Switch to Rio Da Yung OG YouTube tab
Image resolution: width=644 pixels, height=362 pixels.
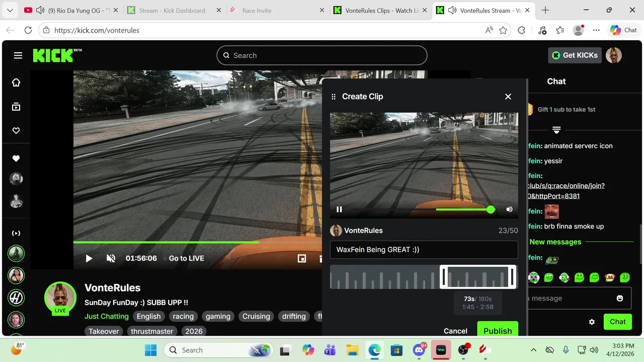[x=70, y=11]
